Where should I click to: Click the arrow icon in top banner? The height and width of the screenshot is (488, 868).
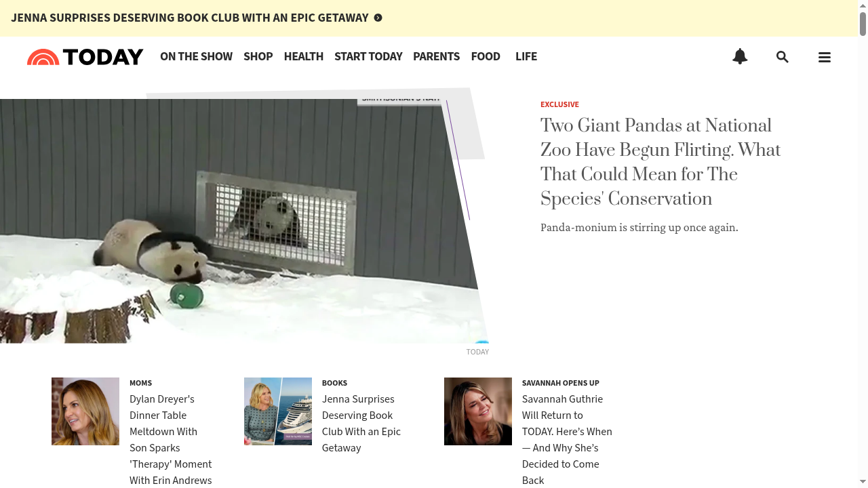coord(378,18)
